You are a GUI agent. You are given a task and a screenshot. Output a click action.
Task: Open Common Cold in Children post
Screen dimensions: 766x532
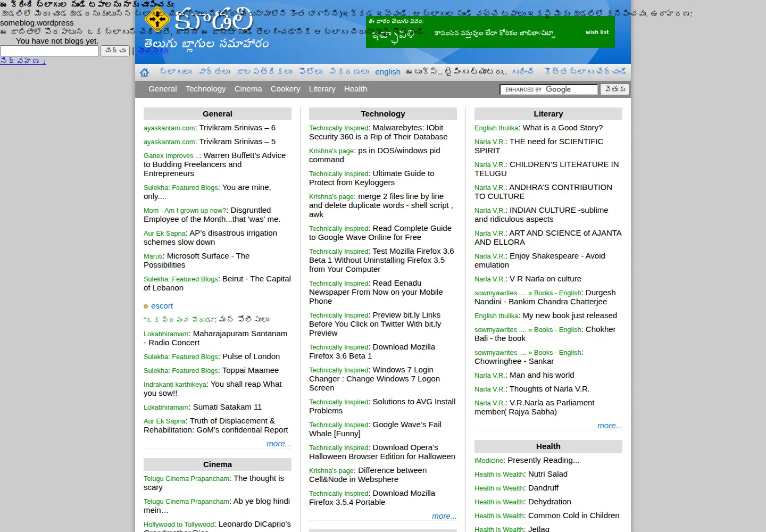(574, 516)
